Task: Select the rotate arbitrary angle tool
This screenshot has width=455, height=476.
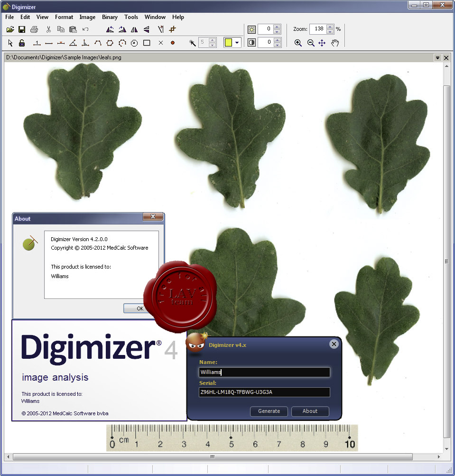Action: coord(161,29)
